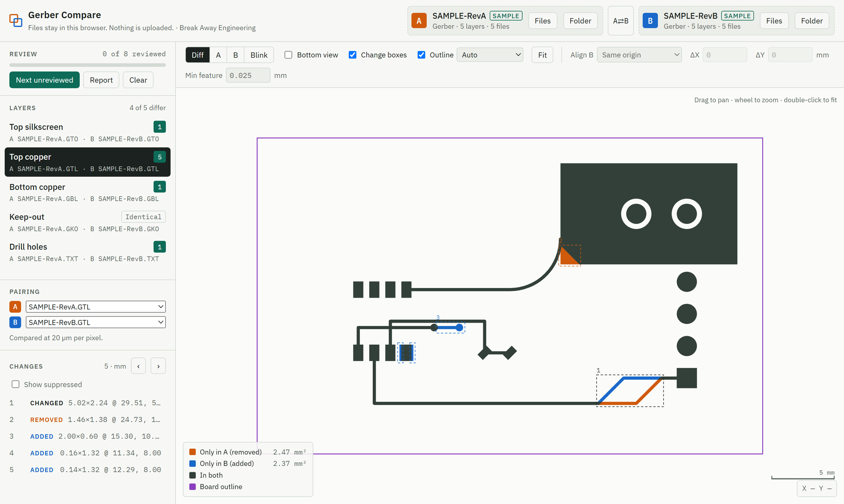
Task: Click the Gerber Compare logo icon
Action: click(x=16, y=20)
